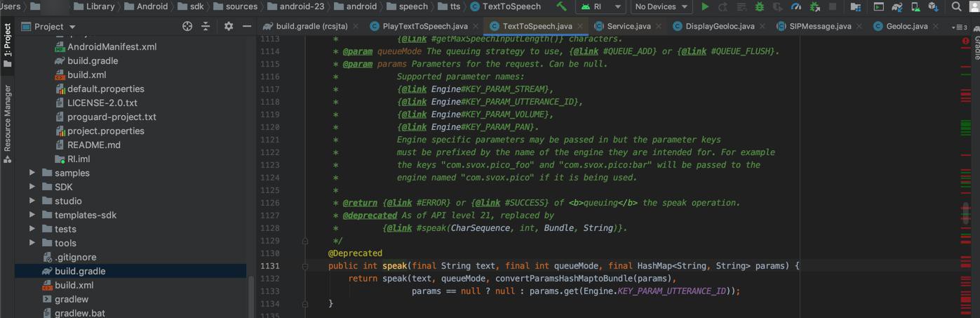Expand the templates-sdk folder
Screen dimensions: 980x318
pos(32,215)
